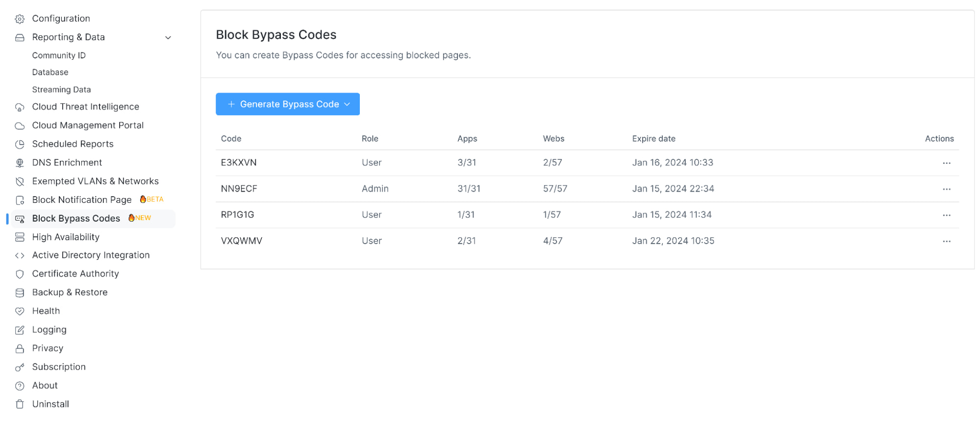Click the 57/57 webs value
Screen dimensions: 980x425
(x=555, y=189)
